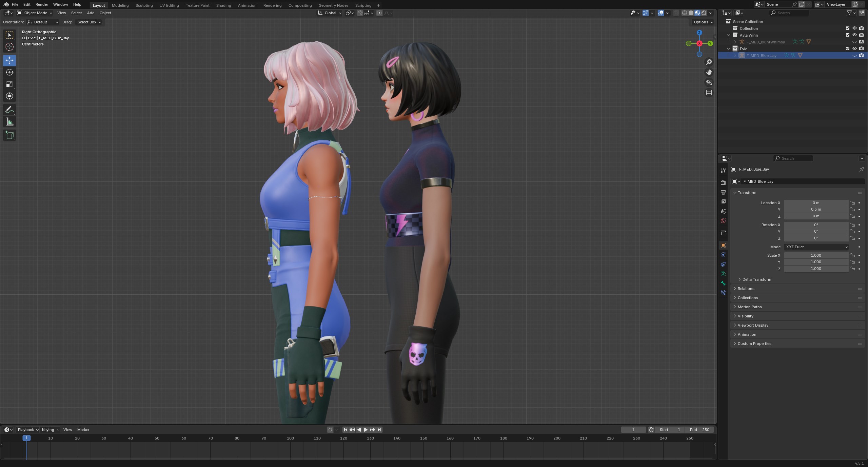Click the viewport zoom magnifier icon
This screenshot has width=868, height=467.
(709, 62)
